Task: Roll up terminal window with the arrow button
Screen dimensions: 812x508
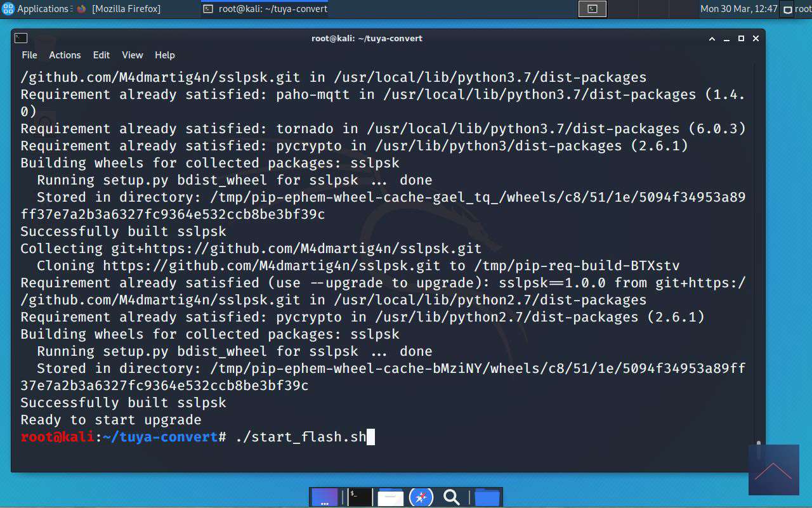Action: (x=712, y=39)
